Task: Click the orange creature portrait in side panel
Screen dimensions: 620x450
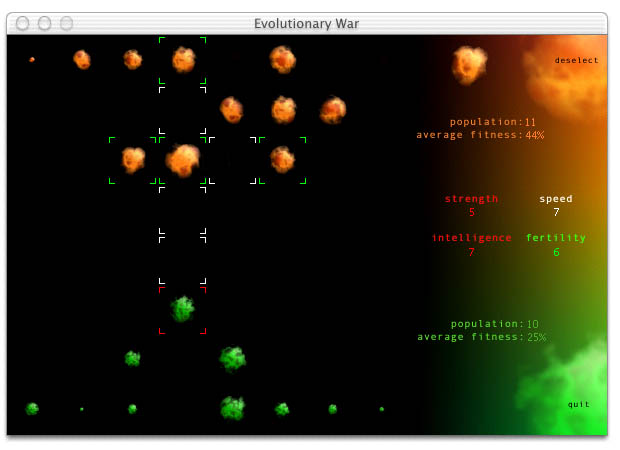Action: click(469, 65)
